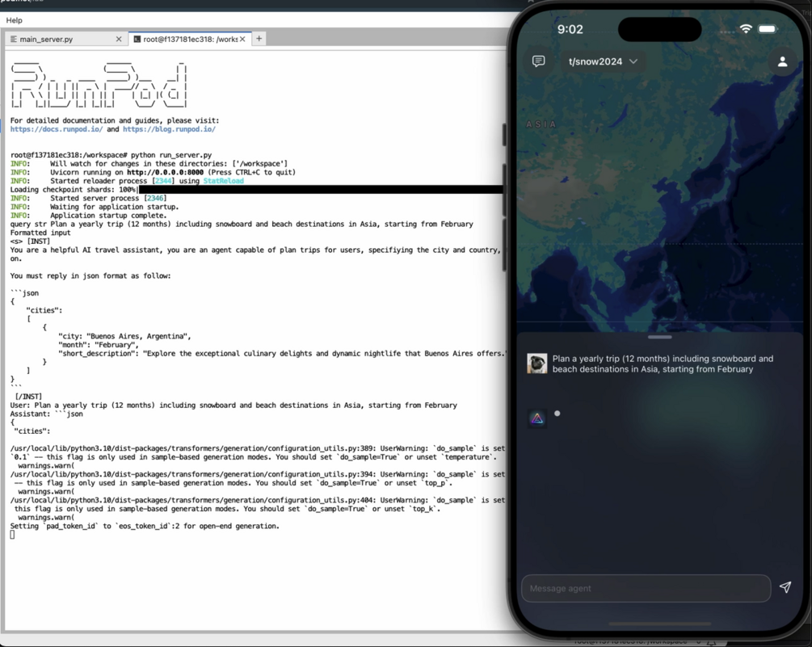Click the terminal cursor prompt at bottom
Viewport: 812px width, 647px height.
12,535
